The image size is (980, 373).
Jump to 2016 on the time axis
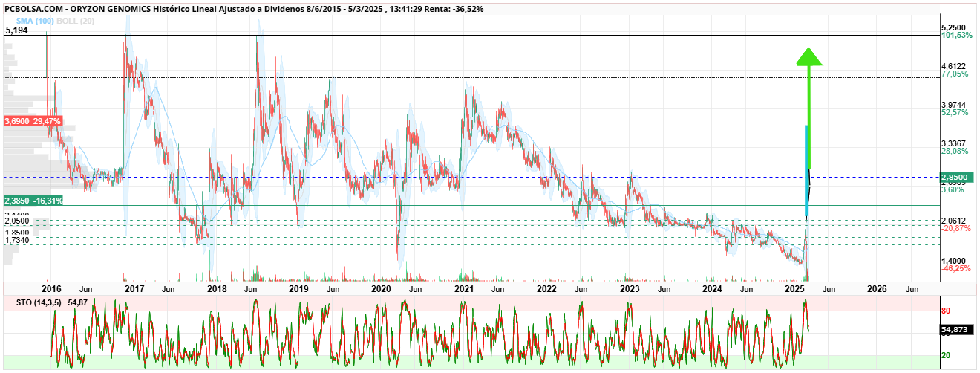(x=51, y=288)
